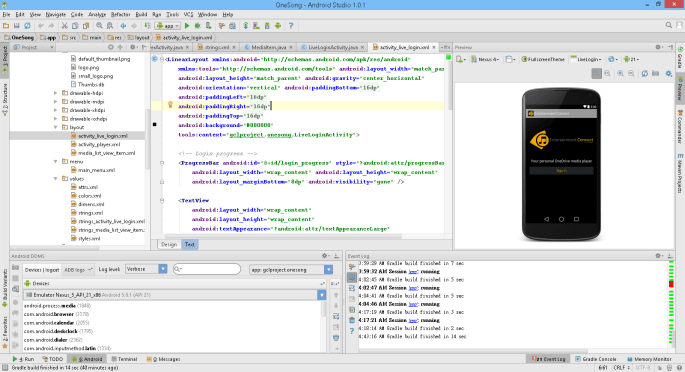Viewport: 685px width, 372px height.
Task: Click the logcat search input field
Action: [207, 269]
